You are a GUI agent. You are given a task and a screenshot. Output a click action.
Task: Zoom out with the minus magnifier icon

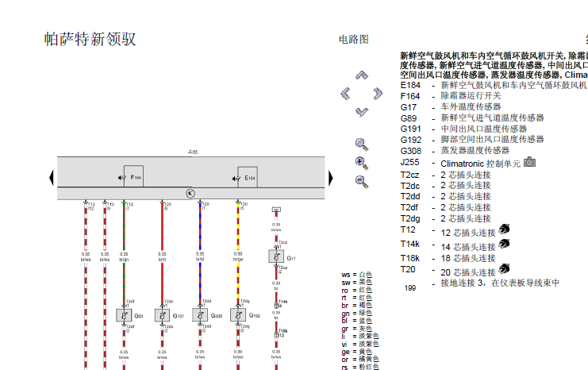pos(362,182)
